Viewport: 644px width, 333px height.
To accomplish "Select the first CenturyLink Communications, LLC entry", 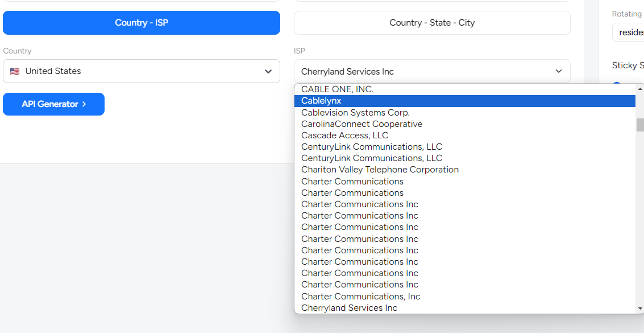I will (371, 147).
